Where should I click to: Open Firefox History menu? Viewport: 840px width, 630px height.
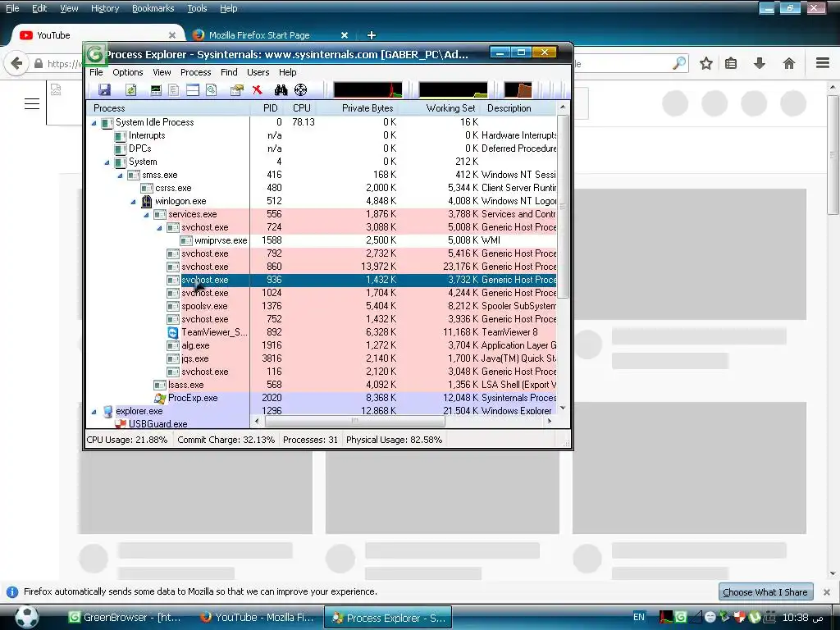[x=104, y=8]
